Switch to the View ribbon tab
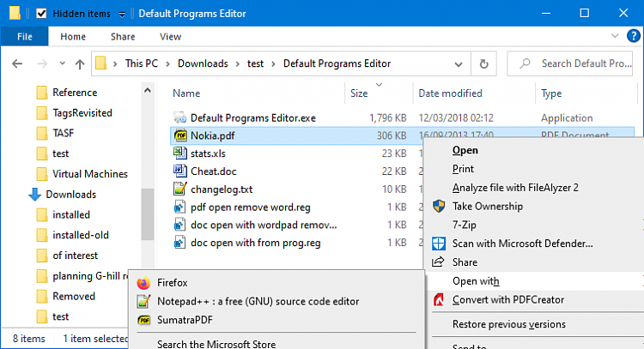Image resolution: width=644 pixels, height=349 pixels. (170, 37)
